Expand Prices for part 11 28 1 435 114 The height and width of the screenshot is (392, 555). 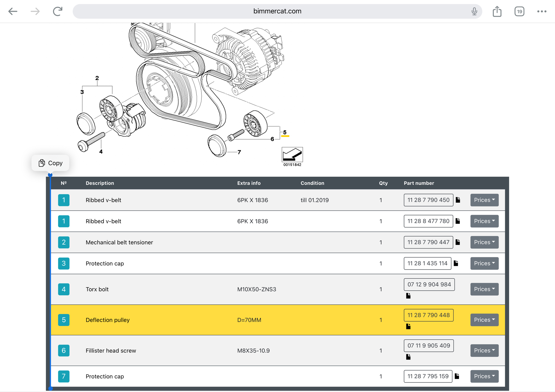[484, 263]
